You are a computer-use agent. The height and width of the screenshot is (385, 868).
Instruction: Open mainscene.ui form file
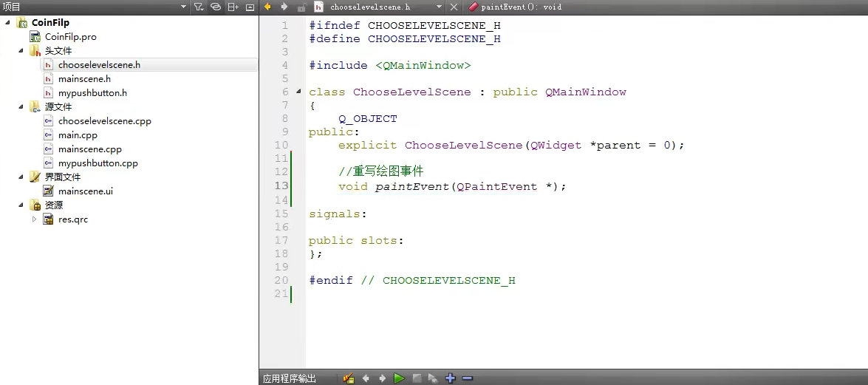pyautogui.click(x=85, y=191)
